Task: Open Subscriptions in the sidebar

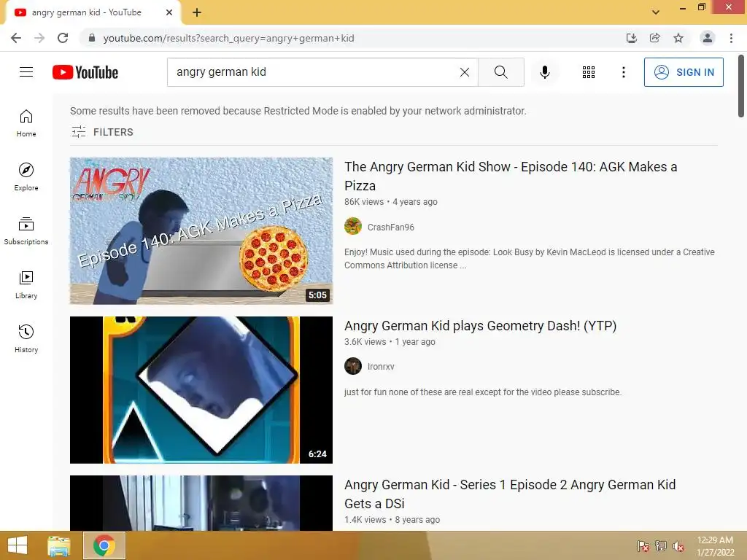Action: [26, 231]
